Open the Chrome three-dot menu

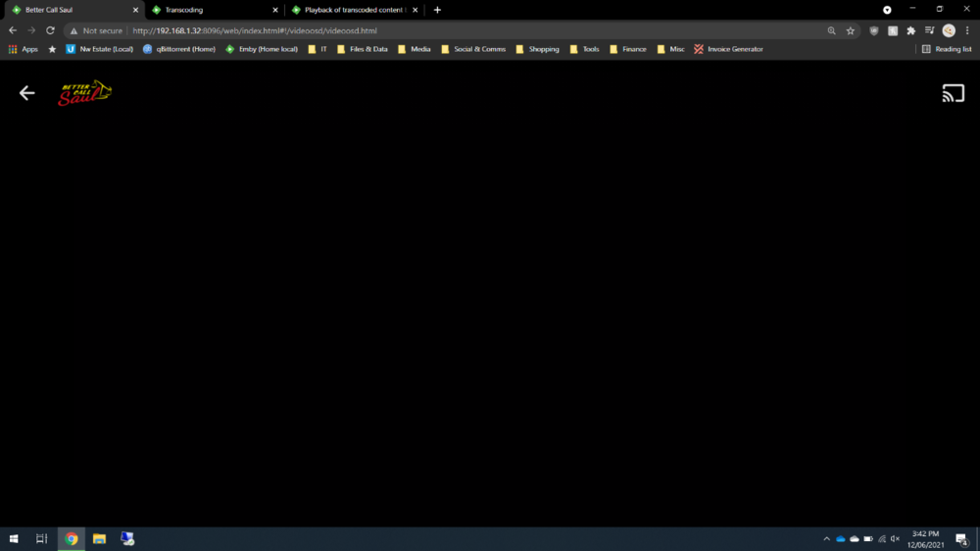coord(967,30)
